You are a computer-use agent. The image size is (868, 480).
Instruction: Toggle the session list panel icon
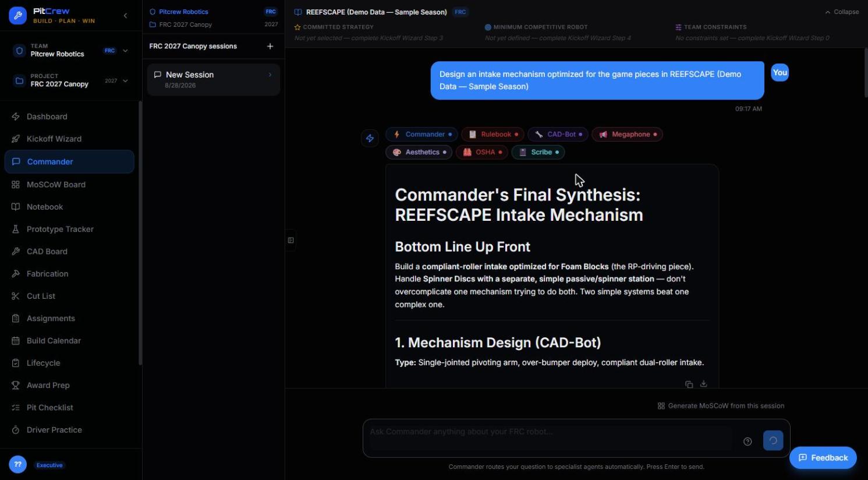pos(290,240)
